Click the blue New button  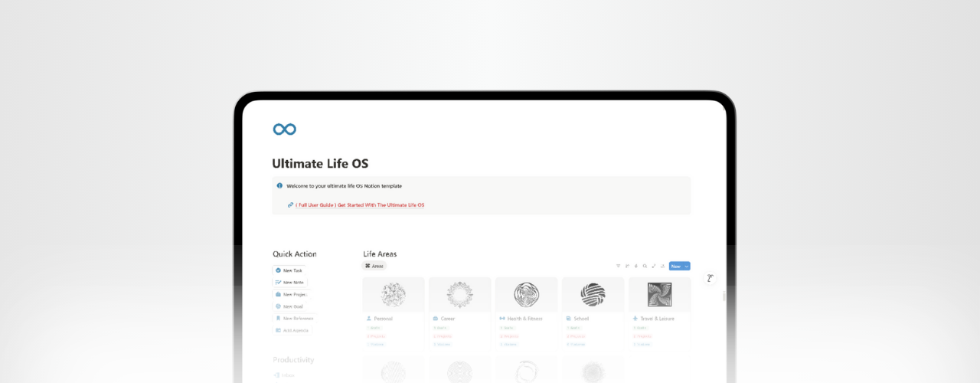pyautogui.click(x=675, y=267)
